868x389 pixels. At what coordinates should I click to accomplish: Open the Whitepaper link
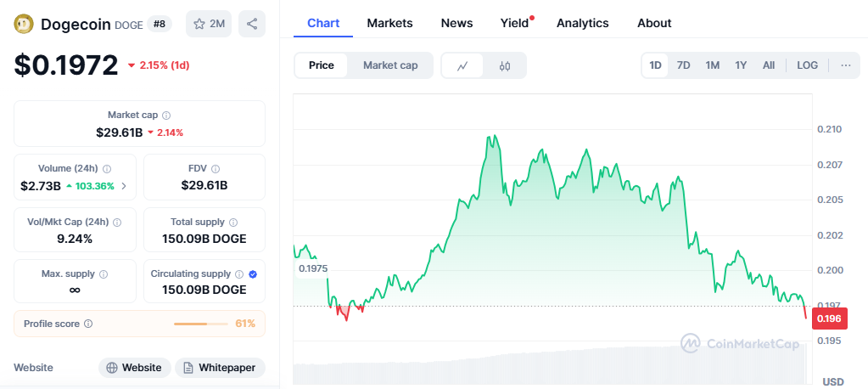pos(220,368)
